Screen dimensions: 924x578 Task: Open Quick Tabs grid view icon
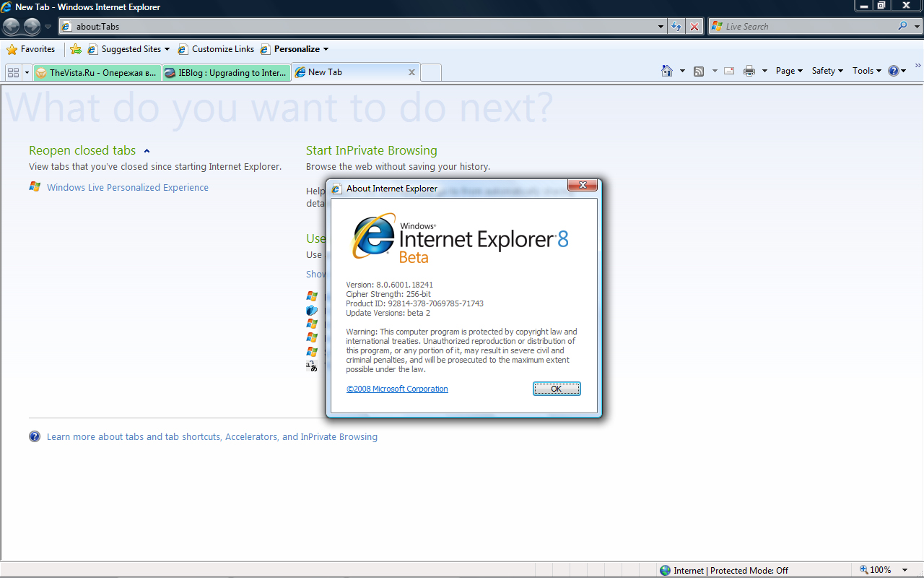pyautogui.click(x=13, y=72)
